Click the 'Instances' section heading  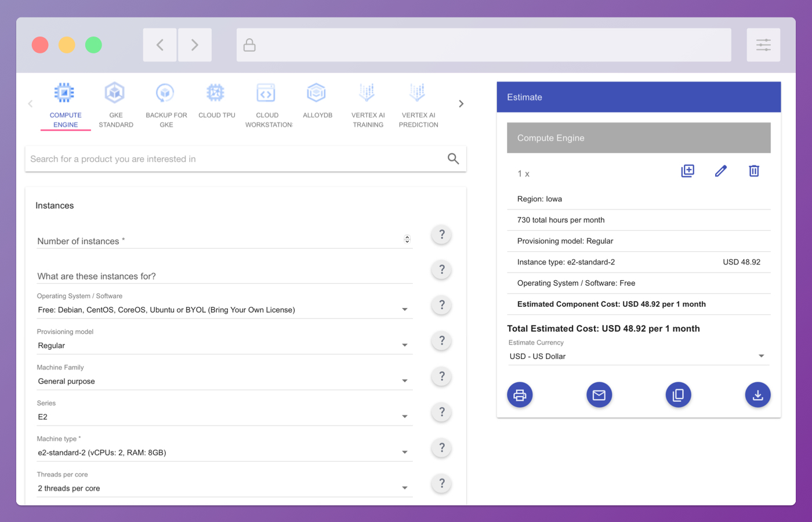point(55,205)
